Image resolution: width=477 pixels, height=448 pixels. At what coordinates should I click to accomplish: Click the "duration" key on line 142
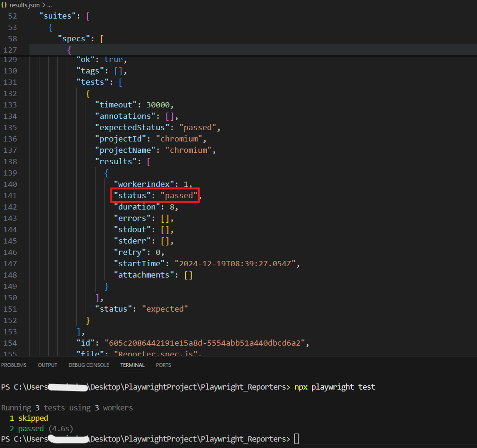pos(137,207)
